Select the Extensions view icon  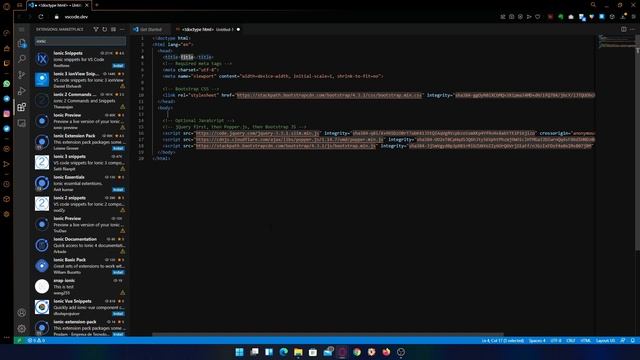22,107
